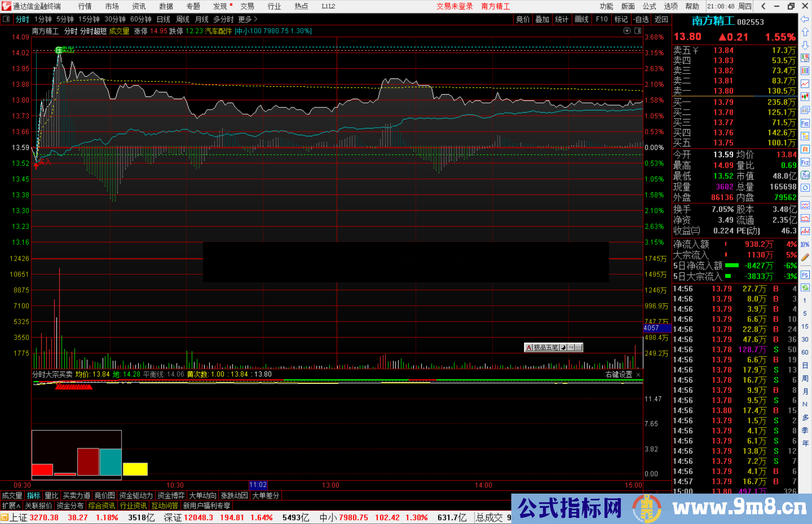Click the highlighted 11:02 time marker
Screen dimensions: 812x524
[x=258, y=485]
